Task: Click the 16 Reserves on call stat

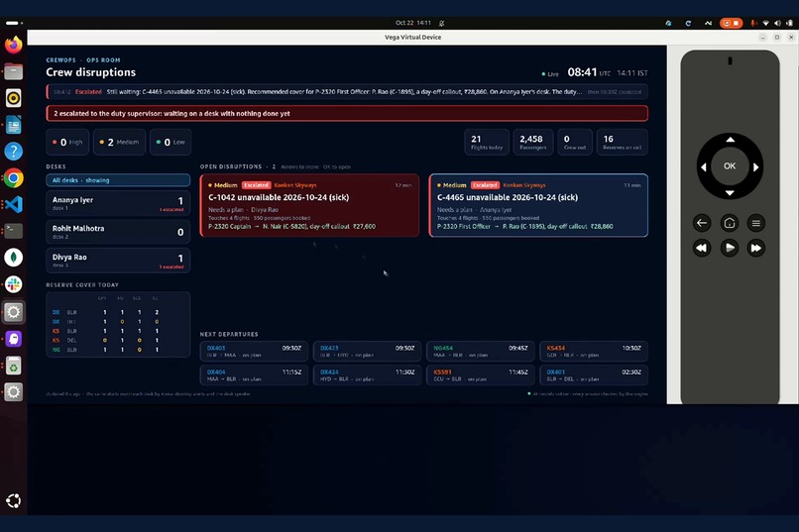Action: pyautogui.click(x=622, y=142)
